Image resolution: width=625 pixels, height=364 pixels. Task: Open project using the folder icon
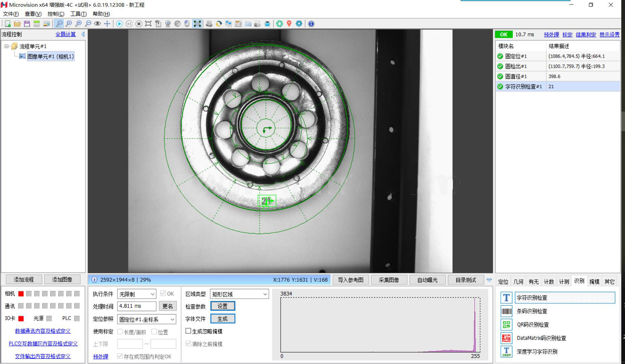coord(17,24)
